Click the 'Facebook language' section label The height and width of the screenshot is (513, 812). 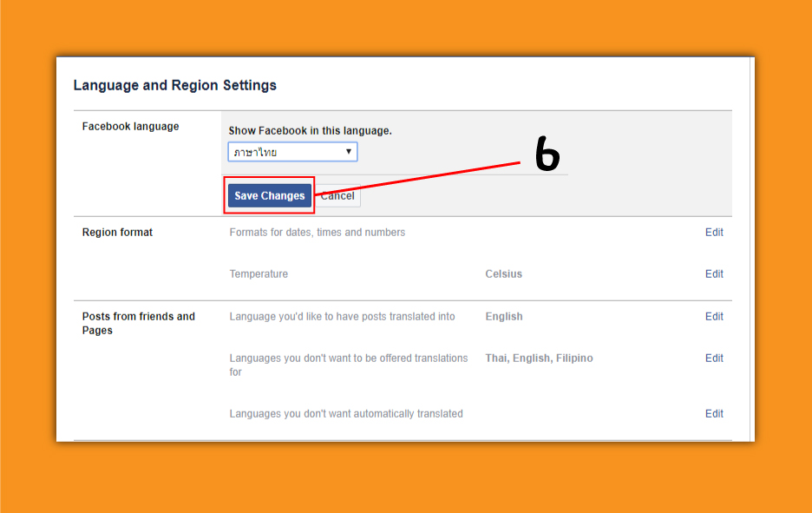point(130,127)
